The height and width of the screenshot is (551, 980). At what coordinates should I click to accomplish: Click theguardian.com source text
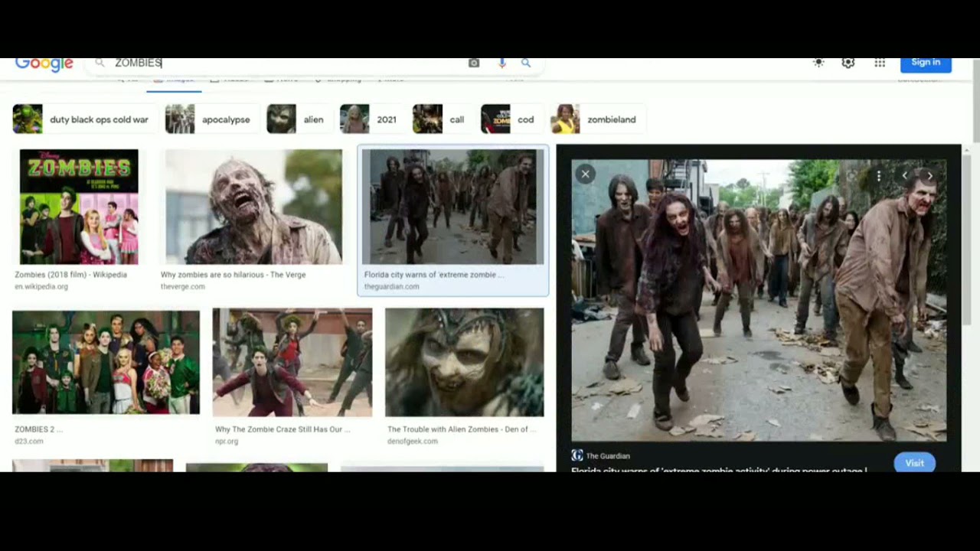click(391, 287)
